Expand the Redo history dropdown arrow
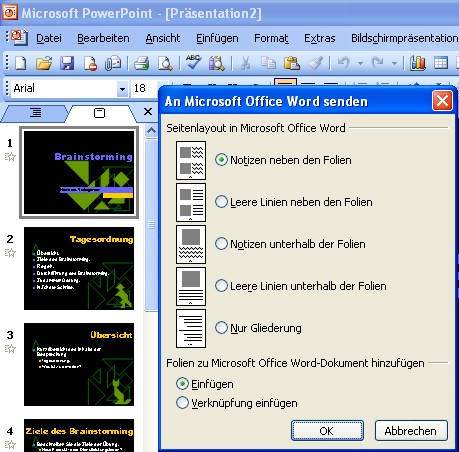 point(394,63)
